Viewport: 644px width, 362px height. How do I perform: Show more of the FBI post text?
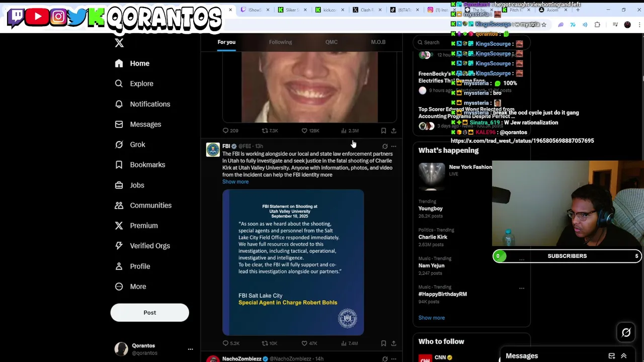pyautogui.click(x=235, y=182)
